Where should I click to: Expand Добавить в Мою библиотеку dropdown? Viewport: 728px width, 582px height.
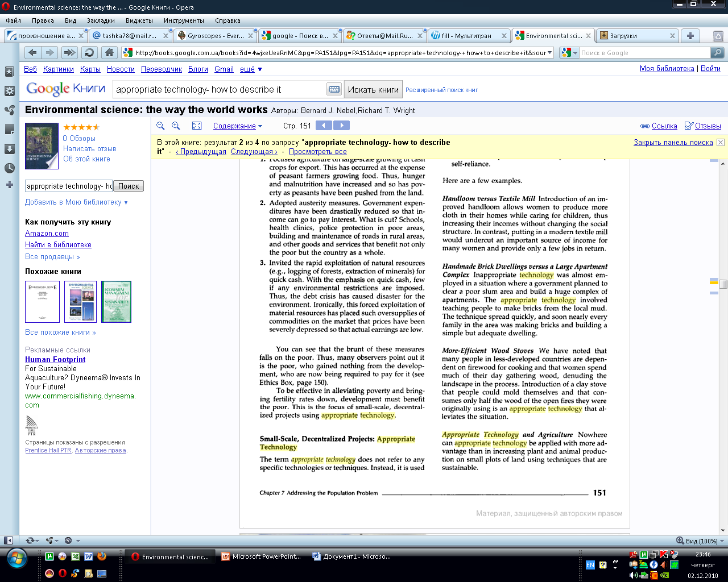pyautogui.click(x=76, y=202)
